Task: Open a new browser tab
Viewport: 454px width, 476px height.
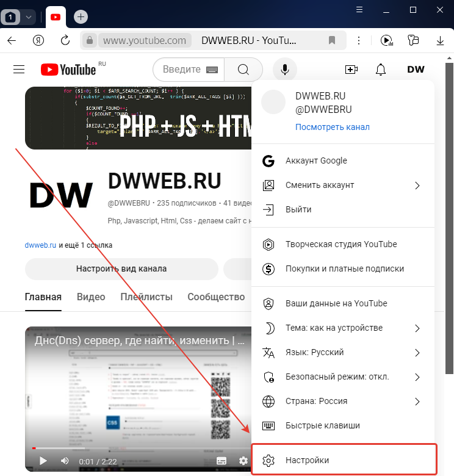Action: (81, 16)
